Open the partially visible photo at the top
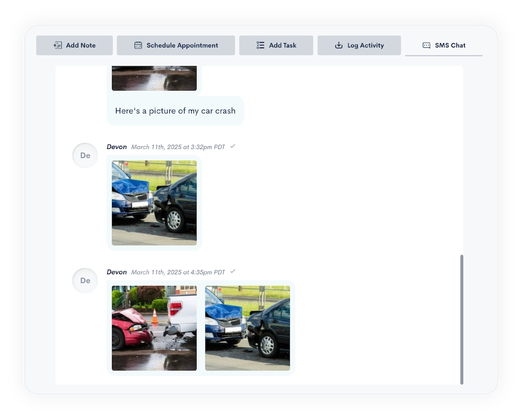 (154, 78)
